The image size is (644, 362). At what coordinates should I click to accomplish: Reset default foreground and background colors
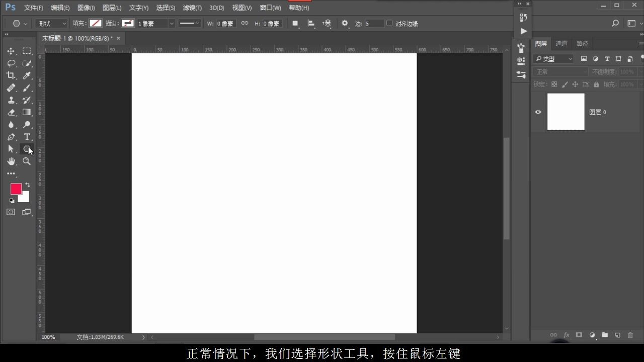[x=12, y=201]
